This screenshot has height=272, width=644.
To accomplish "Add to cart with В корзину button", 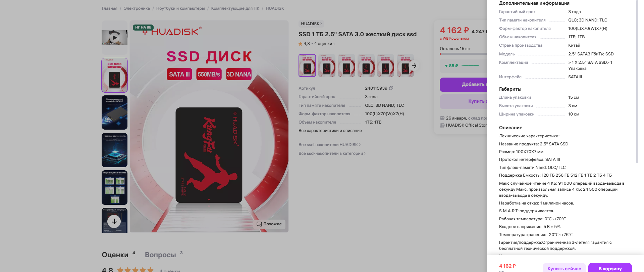I will 610,268.
